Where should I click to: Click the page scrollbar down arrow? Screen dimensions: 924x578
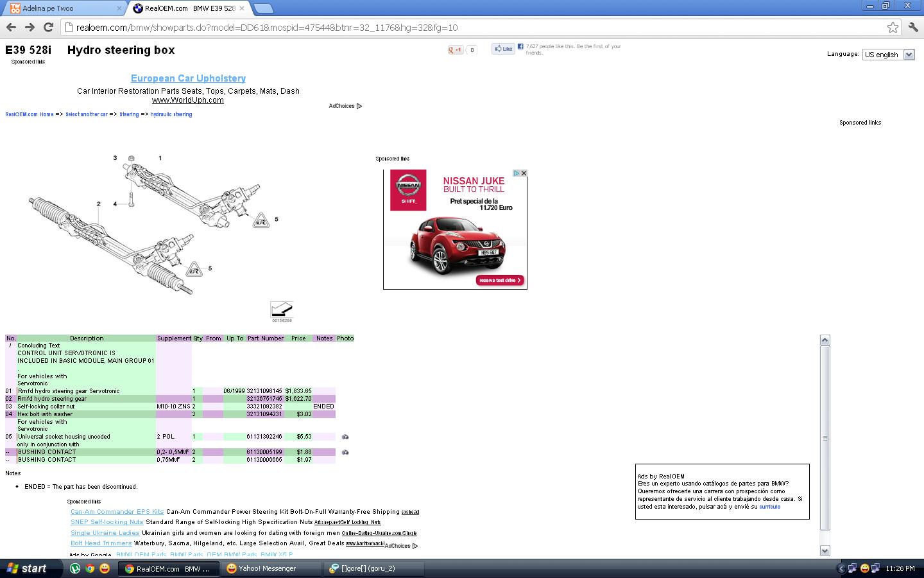tap(825, 550)
